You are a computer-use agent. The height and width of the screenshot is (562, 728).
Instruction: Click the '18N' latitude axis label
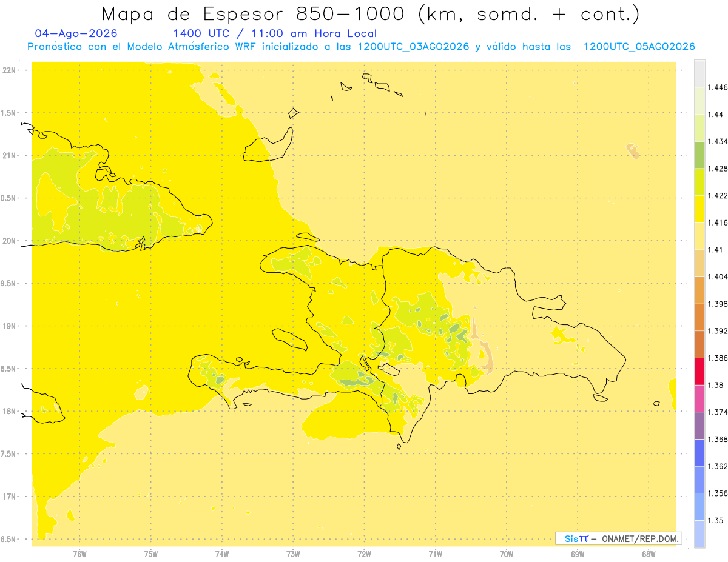click(10, 411)
